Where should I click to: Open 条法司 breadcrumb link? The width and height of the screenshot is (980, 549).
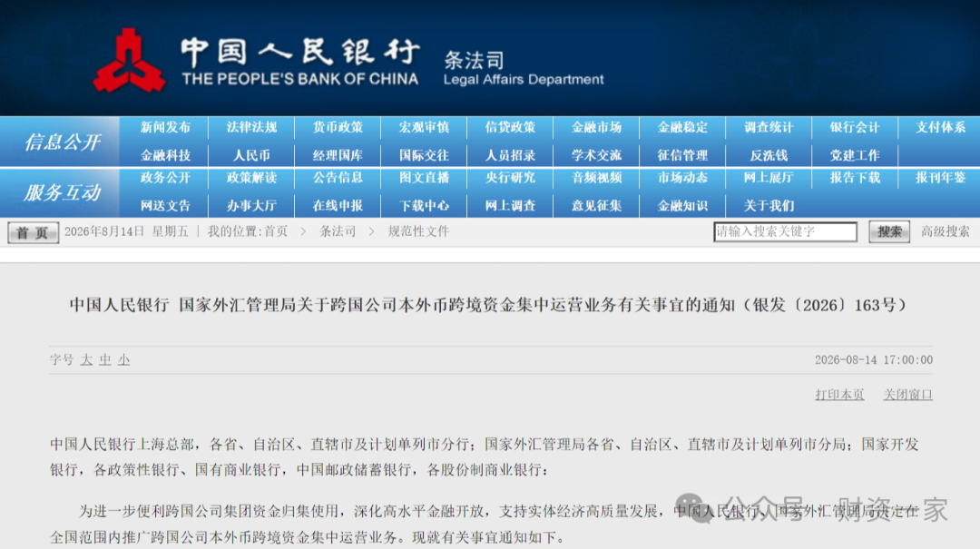(338, 231)
